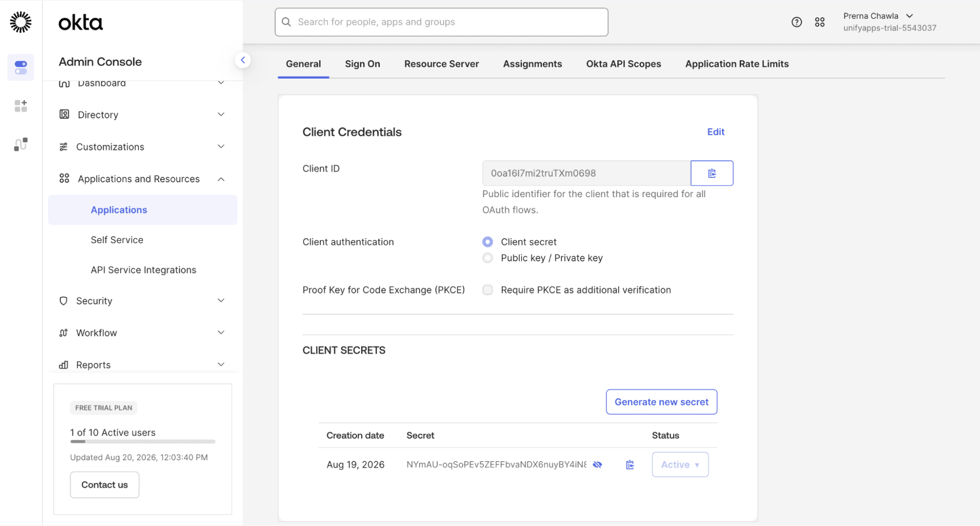The width and height of the screenshot is (980, 526).
Task: Click the Status column header
Action: 666,436
